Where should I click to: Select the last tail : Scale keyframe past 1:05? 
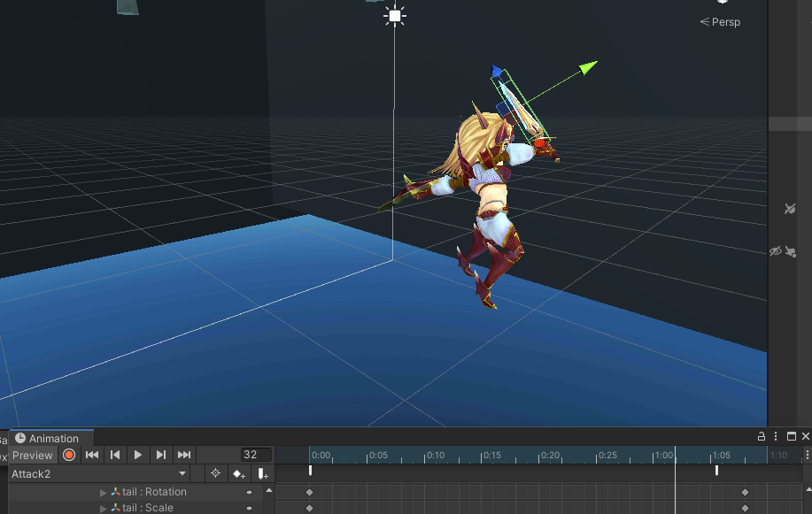coord(746,509)
